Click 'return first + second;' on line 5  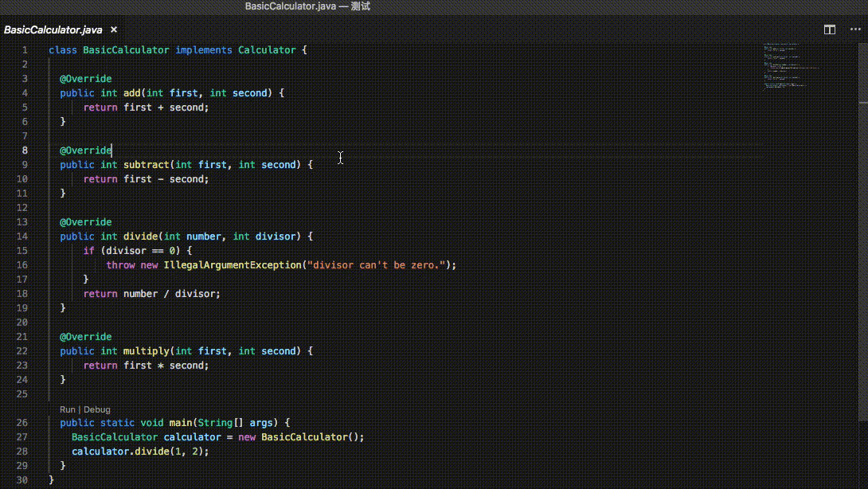pyautogui.click(x=147, y=108)
